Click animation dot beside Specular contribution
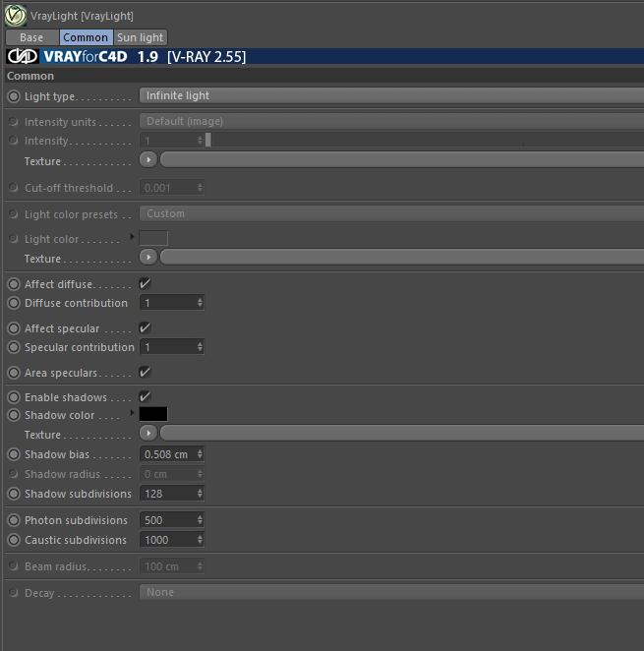644x651 pixels. pos(14,347)
